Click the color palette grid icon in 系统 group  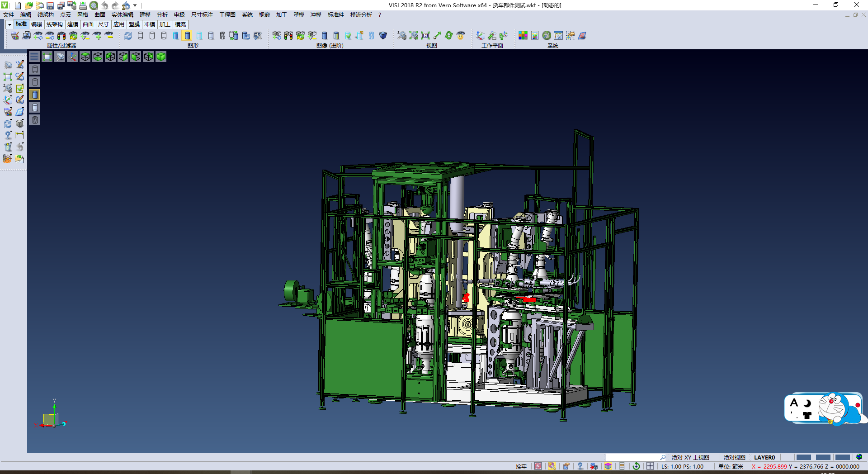(x=523, y=36)
